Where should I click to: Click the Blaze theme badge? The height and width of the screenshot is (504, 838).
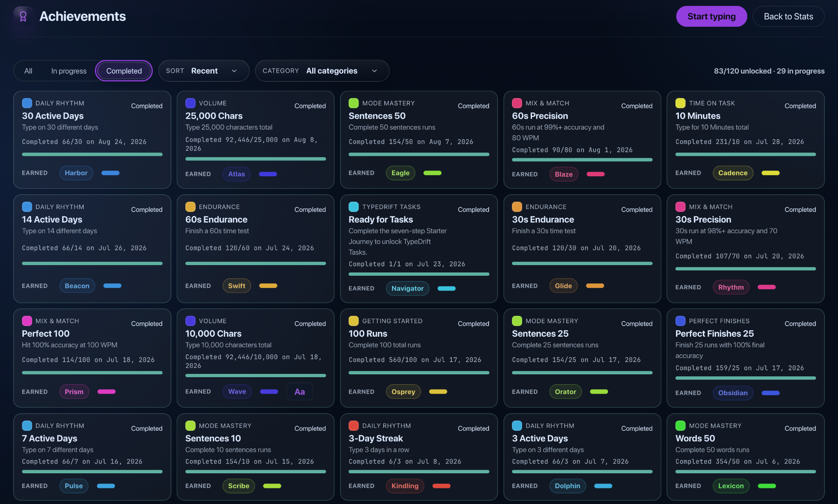(563, 174)
